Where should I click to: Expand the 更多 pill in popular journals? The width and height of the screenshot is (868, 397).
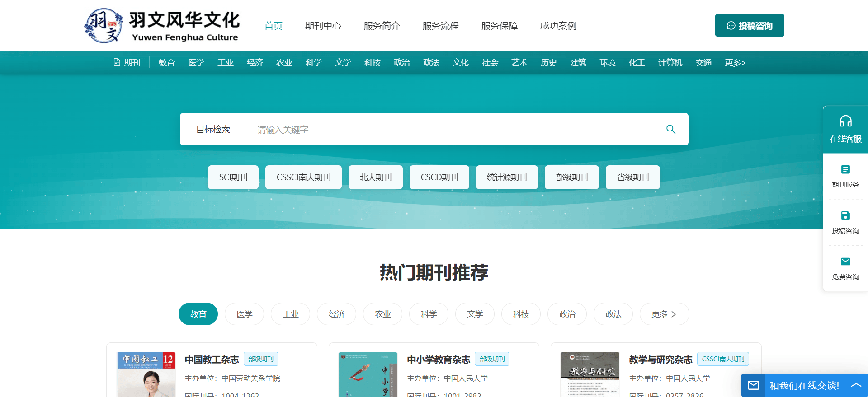tap(664, 314)
